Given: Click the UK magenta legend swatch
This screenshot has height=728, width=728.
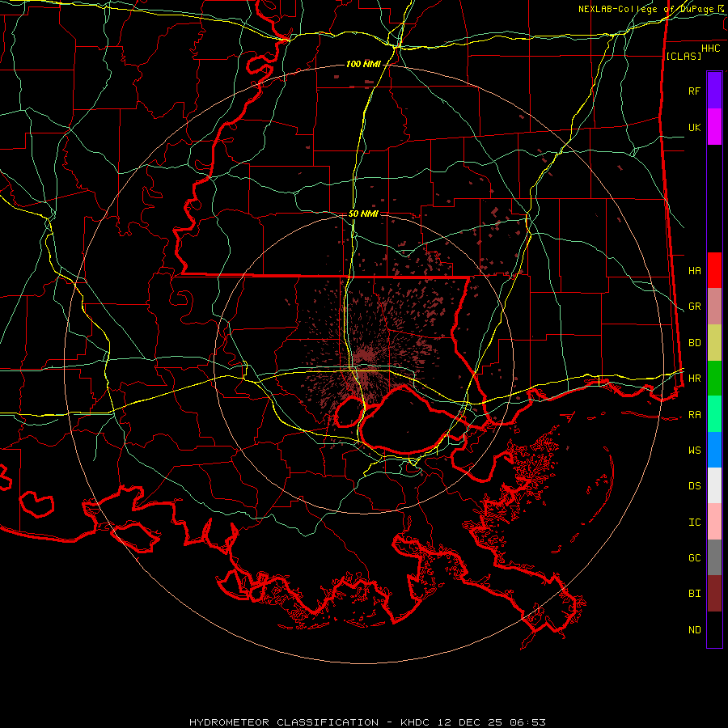Looking at the screenshot, I should (x=714, y=127).
